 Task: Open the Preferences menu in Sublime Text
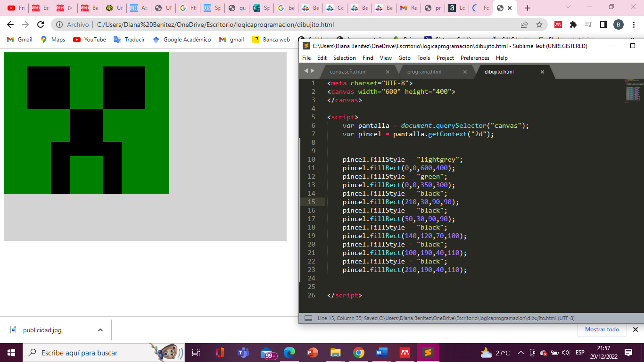pyautogui.click(x=475, y=58)
